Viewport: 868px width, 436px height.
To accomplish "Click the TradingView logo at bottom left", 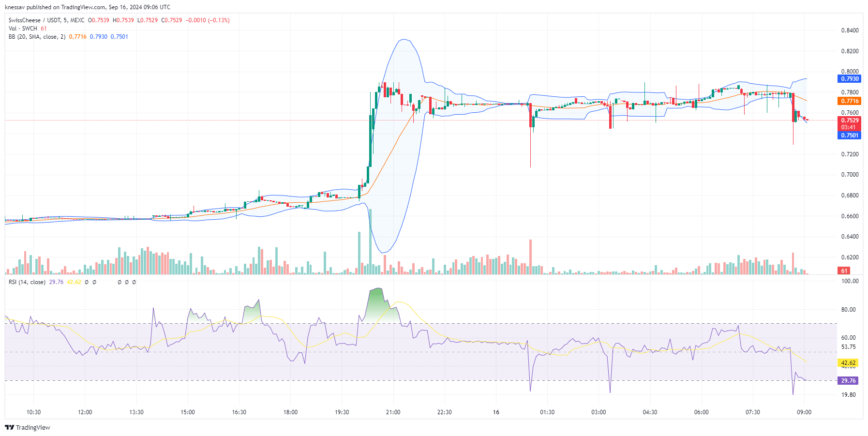I will (x=28, y=427).
